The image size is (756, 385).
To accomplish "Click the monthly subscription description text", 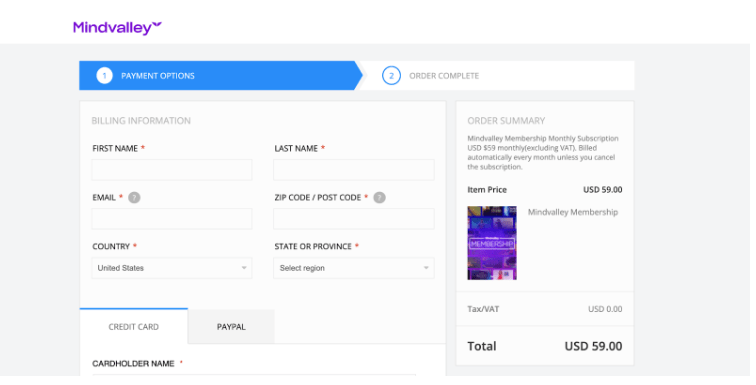I will 543,152.
